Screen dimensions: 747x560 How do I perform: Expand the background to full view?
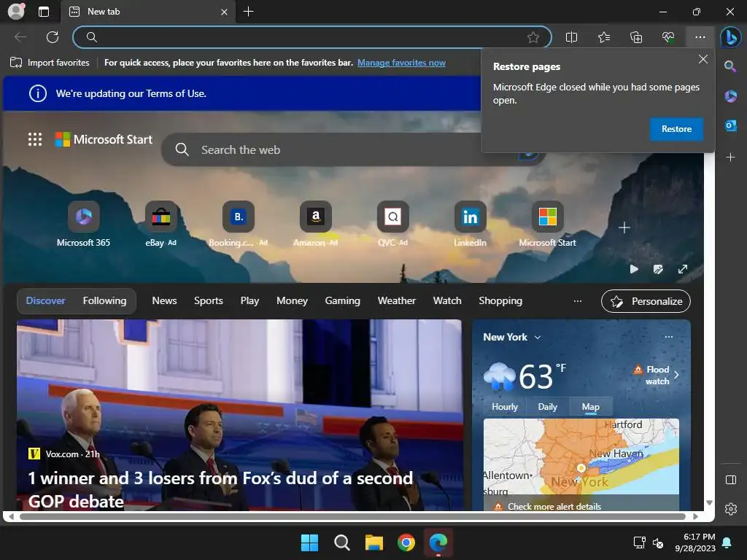683,269
